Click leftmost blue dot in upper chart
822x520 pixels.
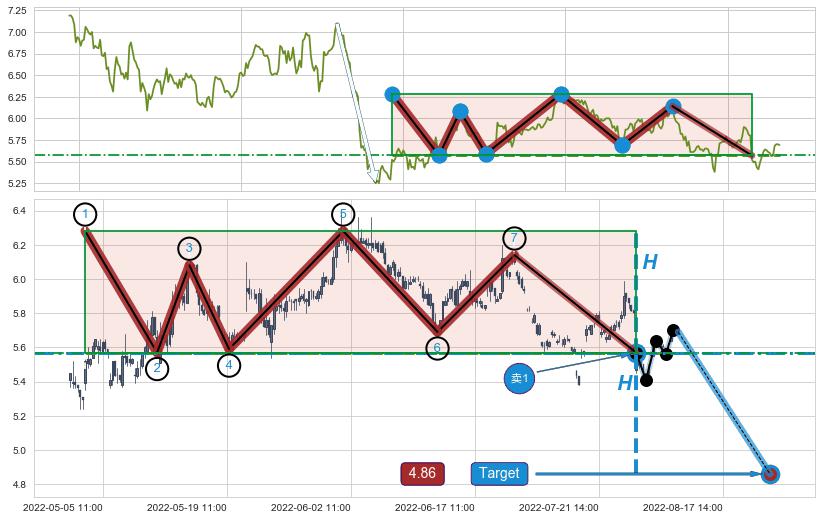pos(392,94)
